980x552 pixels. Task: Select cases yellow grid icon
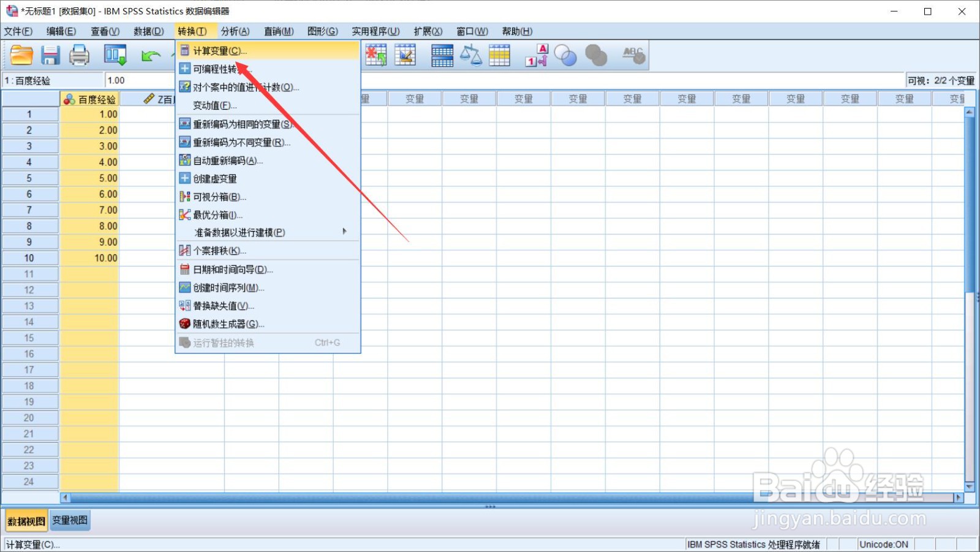click(499, 55)
